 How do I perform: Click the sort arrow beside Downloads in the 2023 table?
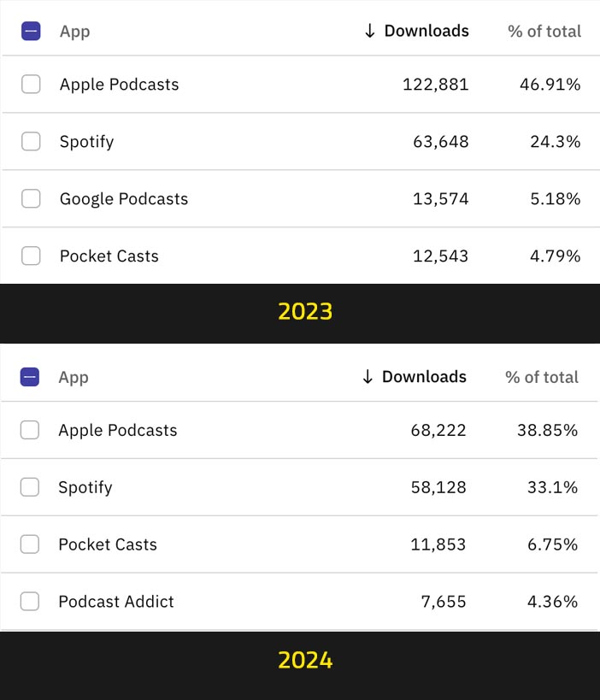point(369,32)
